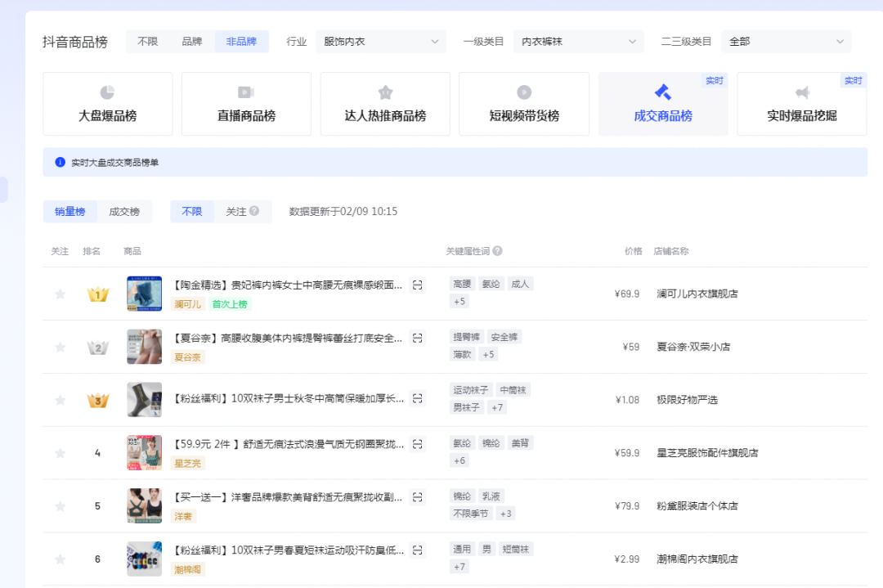Expand the 一级类目 category dropdown
The width and height of the screenshot is (883, 588).
(x=578, y=41)
